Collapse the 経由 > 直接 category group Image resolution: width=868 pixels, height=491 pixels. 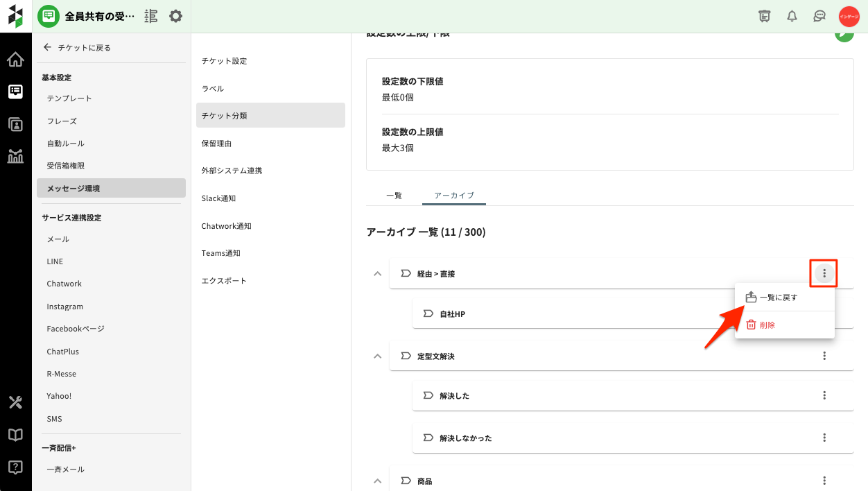pos(377,274)
